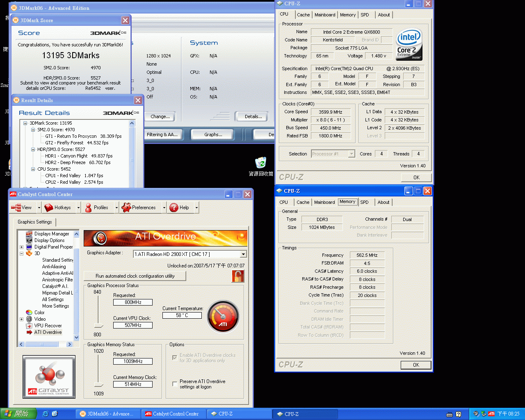Click the Displays Manager icon in the tree
Screen dimensions: 525x420
tap(29, 234)
